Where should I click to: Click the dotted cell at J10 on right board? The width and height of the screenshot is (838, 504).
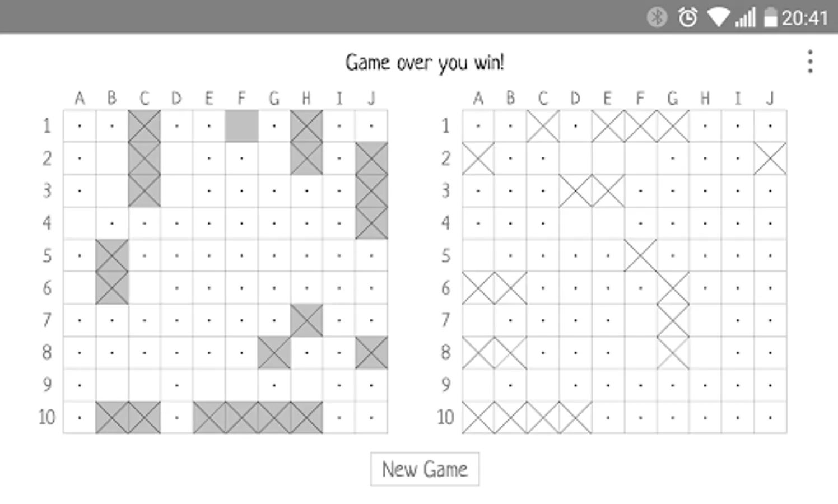click(x=770, y=417)
